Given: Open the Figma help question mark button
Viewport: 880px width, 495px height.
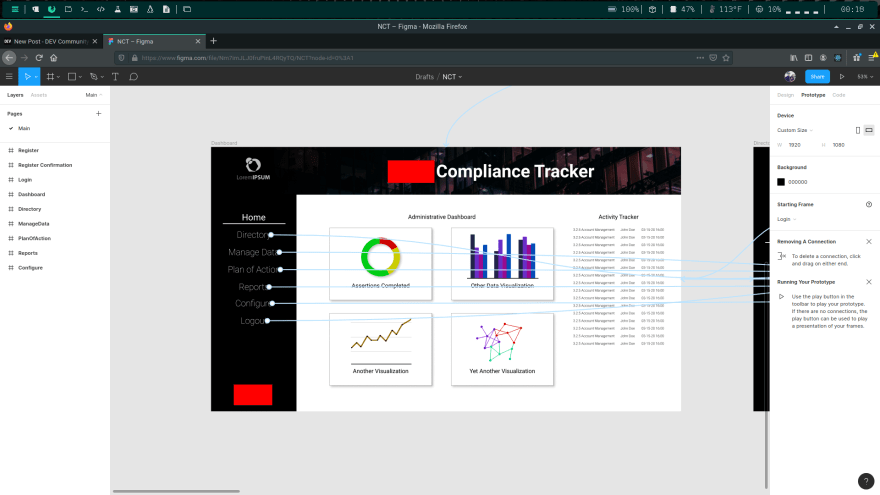Looking at the screenshot, I should tap(866, 481).
